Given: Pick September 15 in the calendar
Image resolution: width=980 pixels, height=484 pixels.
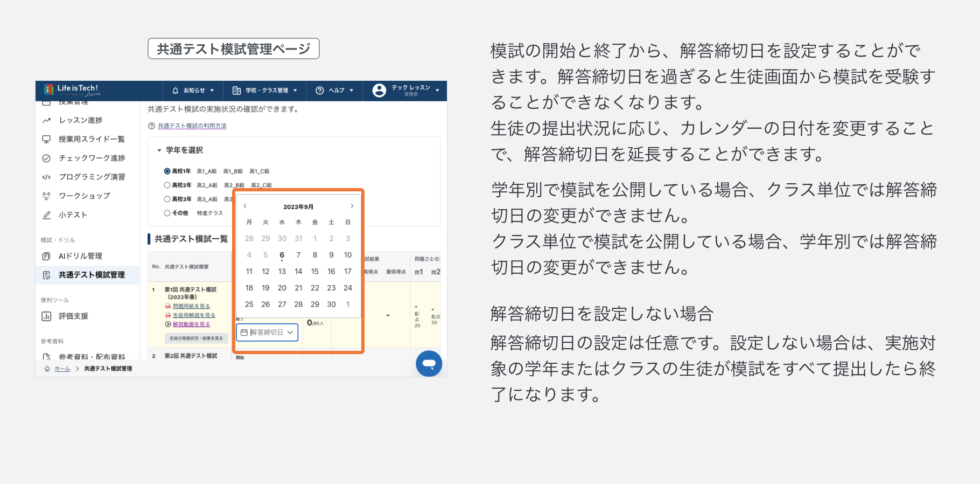Looking at the screenshot, I should click(x=315, y=272).
